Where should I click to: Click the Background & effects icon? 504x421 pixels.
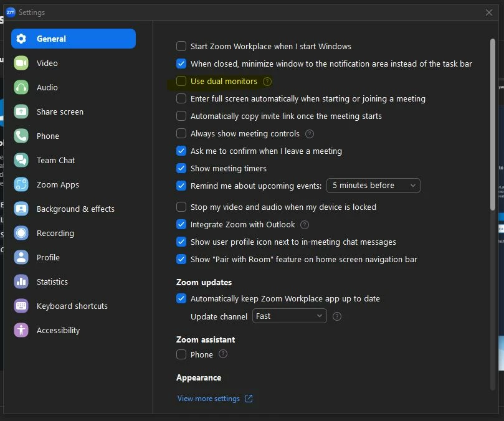(x=21, y=209)
